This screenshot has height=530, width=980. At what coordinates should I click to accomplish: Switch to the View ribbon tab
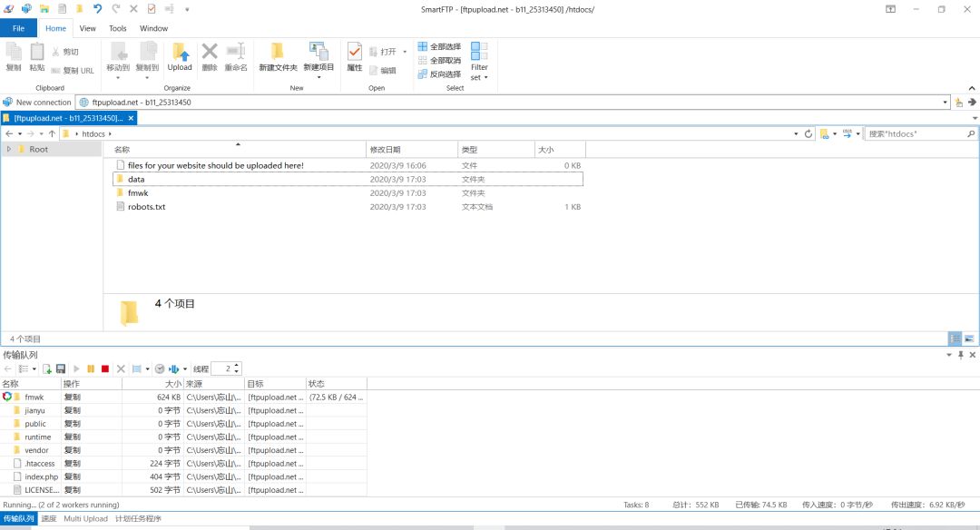87,28
